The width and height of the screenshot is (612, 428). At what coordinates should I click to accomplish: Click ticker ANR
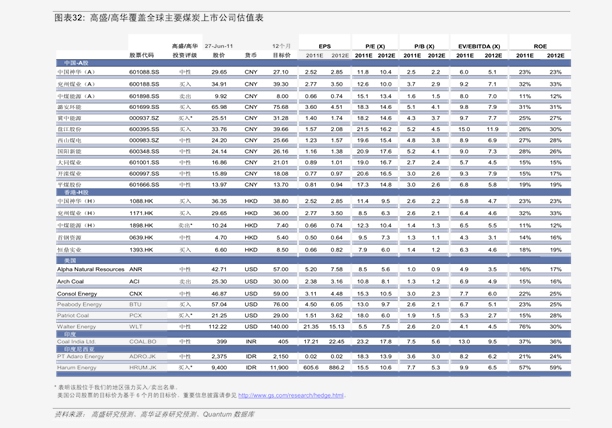point(136,269)
